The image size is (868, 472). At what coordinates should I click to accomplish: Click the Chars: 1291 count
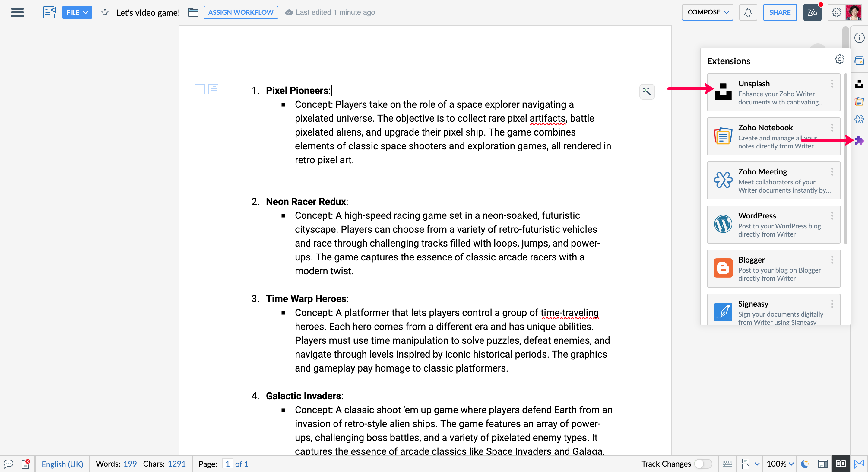164,464
